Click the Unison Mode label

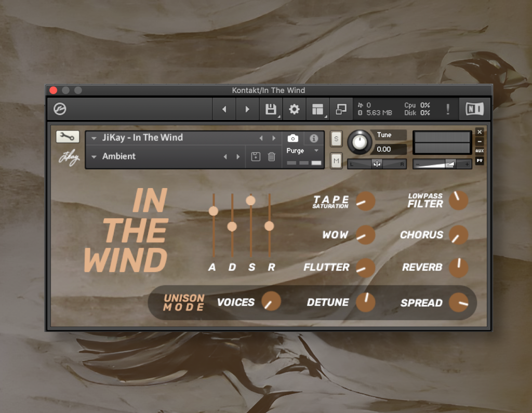point(184,302)
